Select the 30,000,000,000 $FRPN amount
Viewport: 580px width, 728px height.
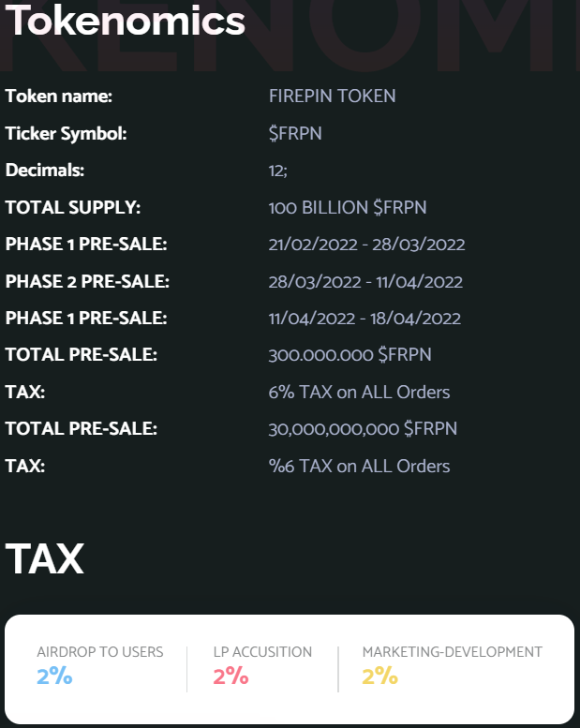point(363,428)
